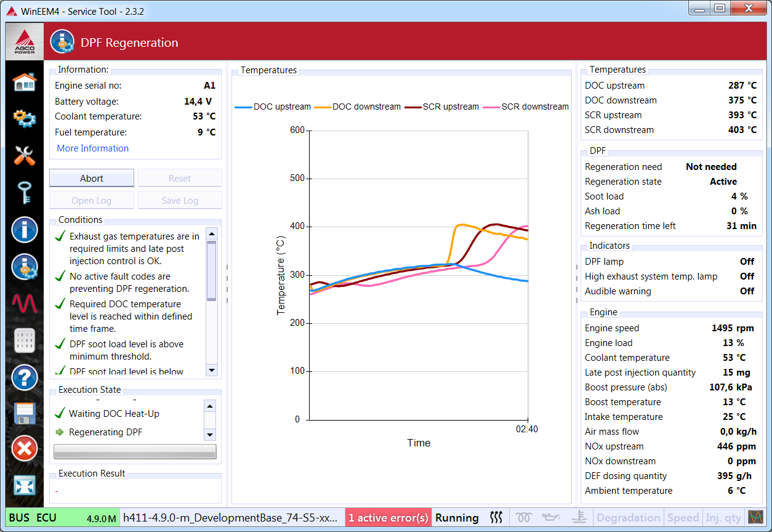Screen dimensions: 772x532
Task: Click the Abort button
Action: click(92, 179)
